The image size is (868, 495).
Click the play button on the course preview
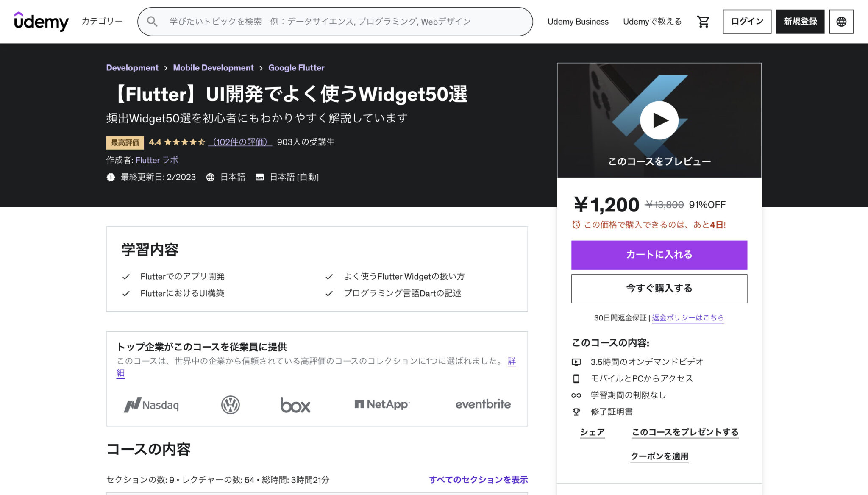point(659,120)
